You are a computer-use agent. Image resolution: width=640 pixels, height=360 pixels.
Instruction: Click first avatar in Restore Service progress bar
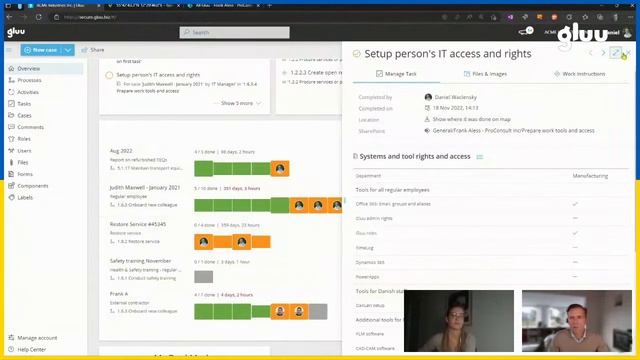(204, 242)
